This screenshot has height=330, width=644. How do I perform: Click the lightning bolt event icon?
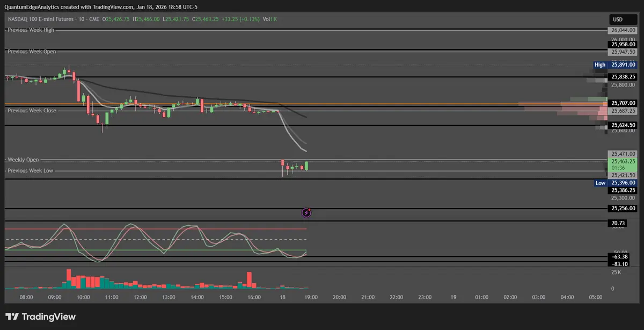pyautogui.click(x=306, y=213)
